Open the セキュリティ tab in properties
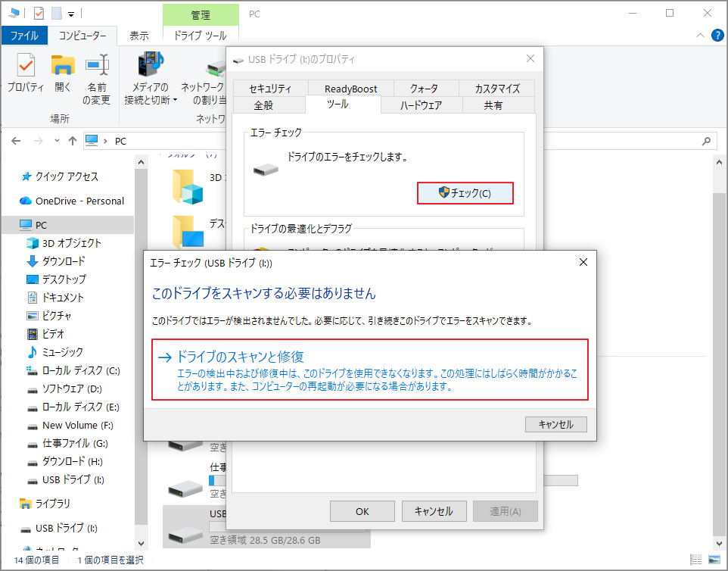 coord(270,89)
